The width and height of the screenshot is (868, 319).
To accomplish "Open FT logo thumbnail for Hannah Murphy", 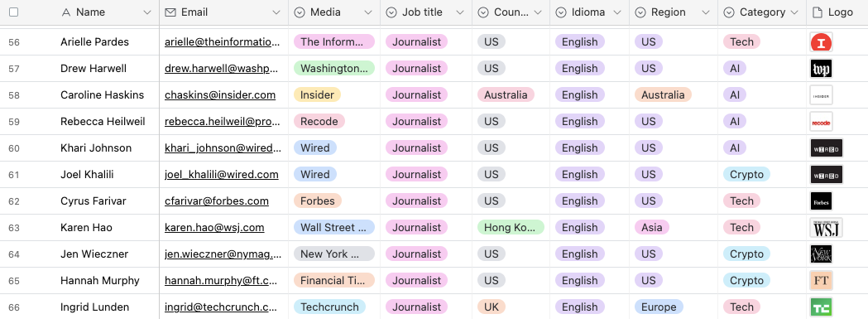I will click(821, 281).
